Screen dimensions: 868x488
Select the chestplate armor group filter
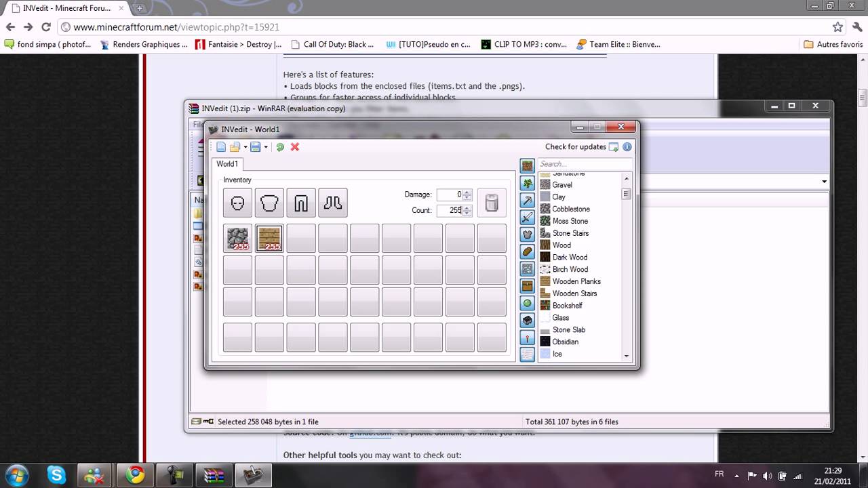pyautogui.click(x=528, y=235)
